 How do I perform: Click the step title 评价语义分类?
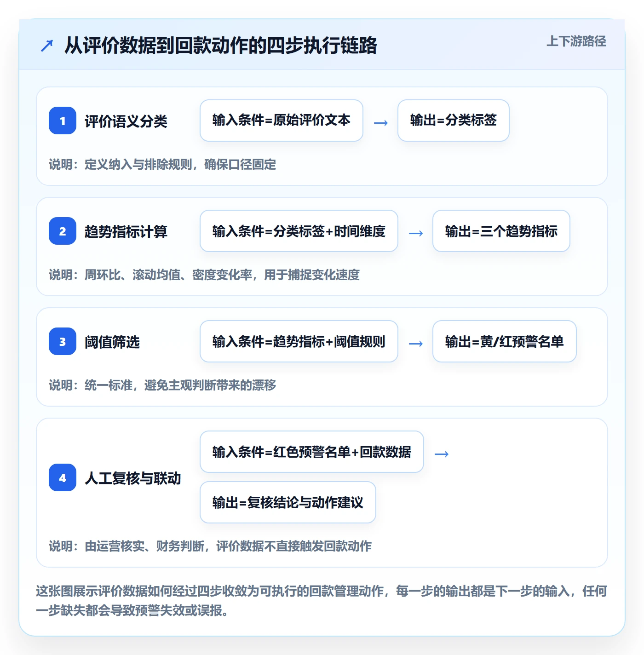(x=126, y=121)
